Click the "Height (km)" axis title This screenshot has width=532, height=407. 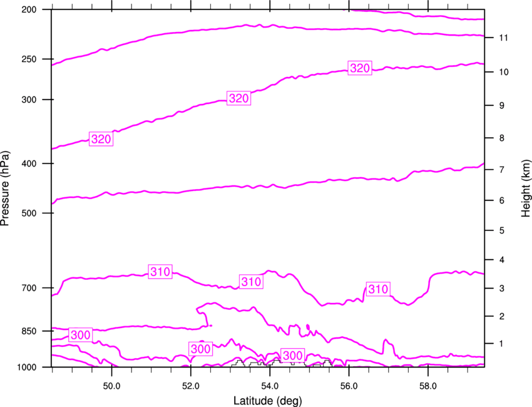526,188
